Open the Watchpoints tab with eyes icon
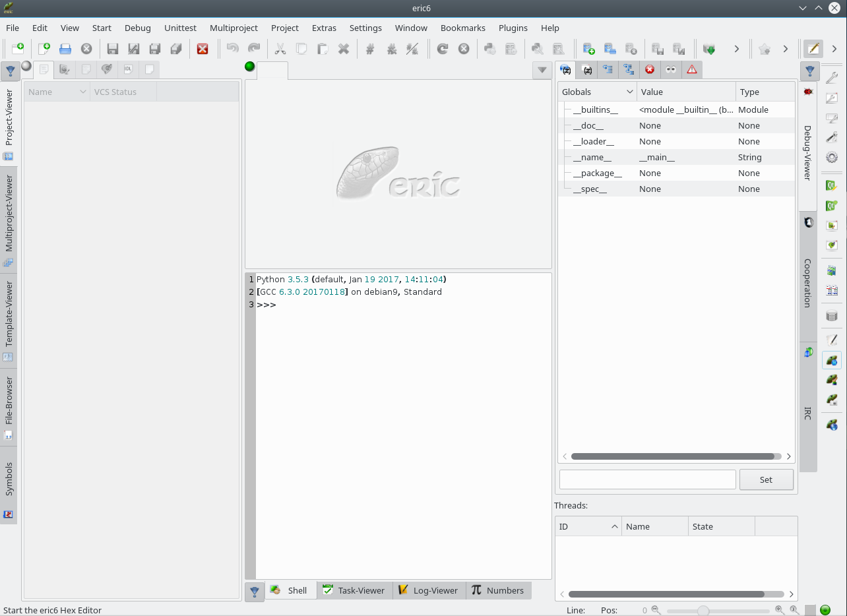Image resolution: width=847 pixels, height=616 pixels. point(671,70)
